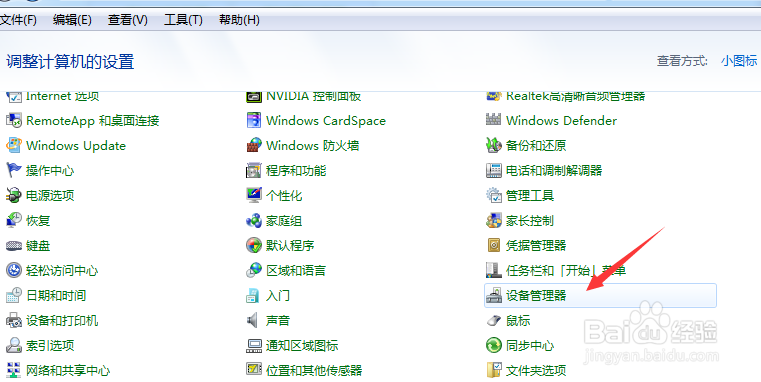
Task: Click the 备份和还原 icon
Action: 494,146
